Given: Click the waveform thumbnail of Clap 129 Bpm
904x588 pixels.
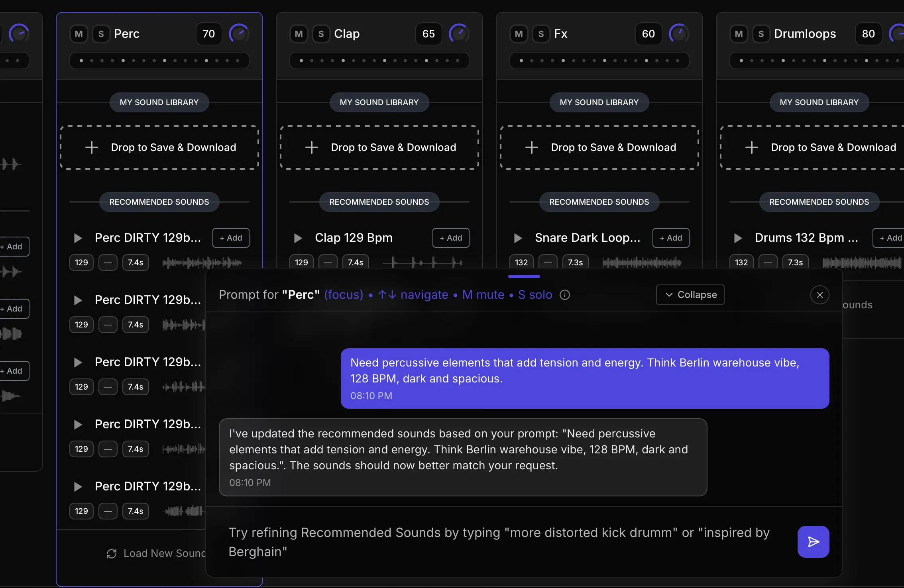Looking at the screenshot, I should tap(423, 262).
